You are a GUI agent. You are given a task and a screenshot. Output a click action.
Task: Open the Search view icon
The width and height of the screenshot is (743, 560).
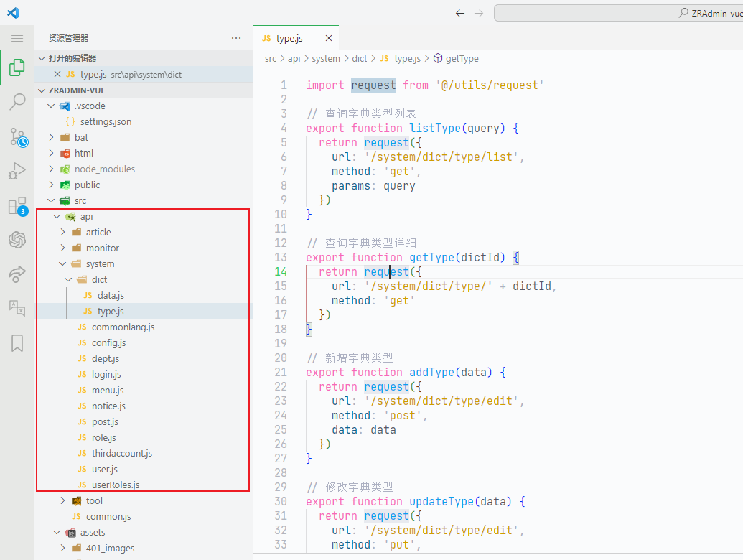[17, 102]
